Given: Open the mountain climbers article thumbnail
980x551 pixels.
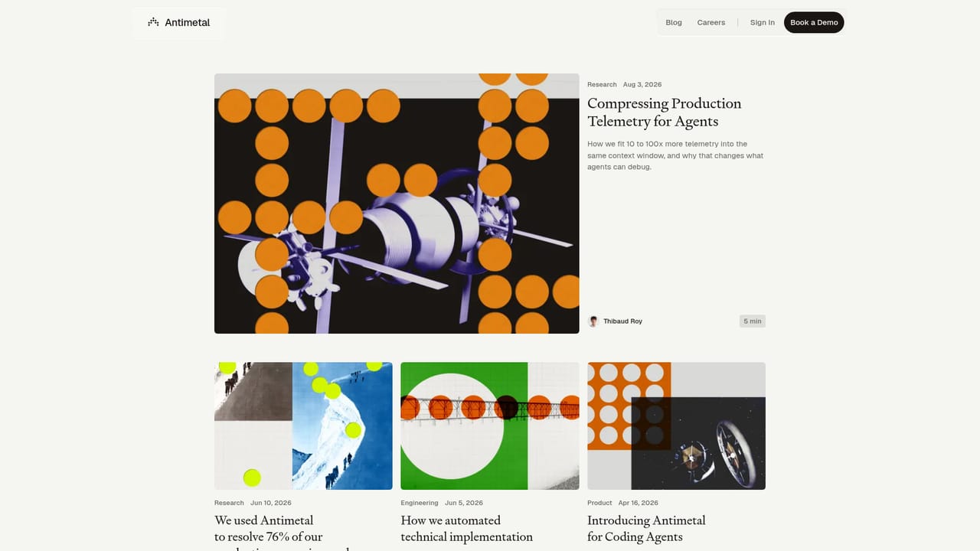Looking at the screenshot, I should coord(303,425).
